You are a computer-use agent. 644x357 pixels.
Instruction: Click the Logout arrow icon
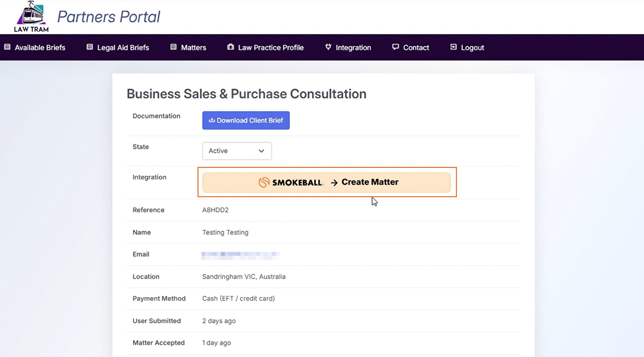tap(453, 47)
